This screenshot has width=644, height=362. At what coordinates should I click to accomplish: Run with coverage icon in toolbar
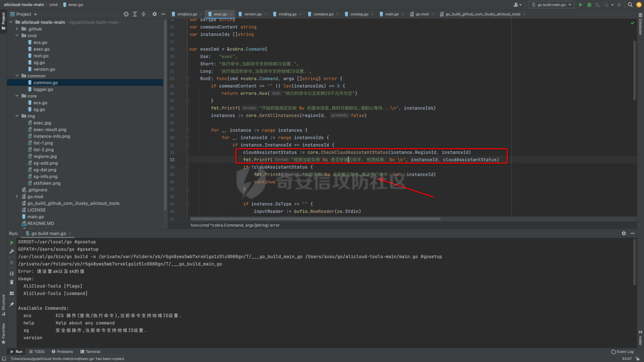tap(598, 5)
